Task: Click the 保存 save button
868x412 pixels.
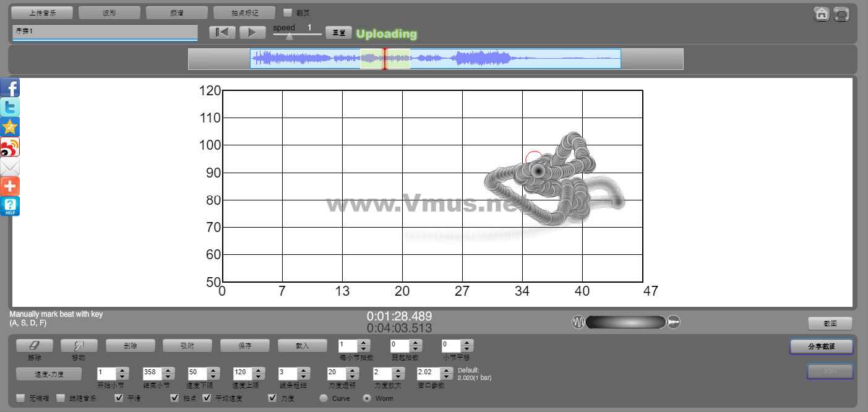Action: click(x=245, y=345)
